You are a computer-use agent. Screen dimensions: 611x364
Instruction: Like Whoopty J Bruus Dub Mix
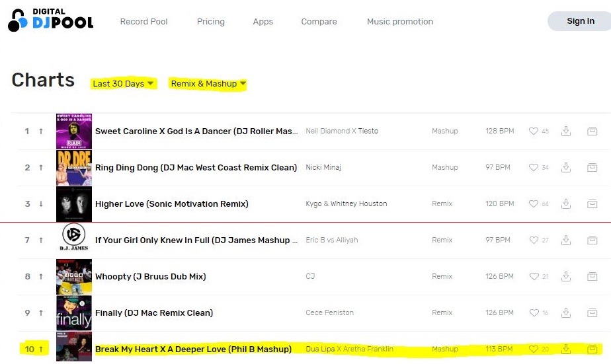(x=534, y=276)
